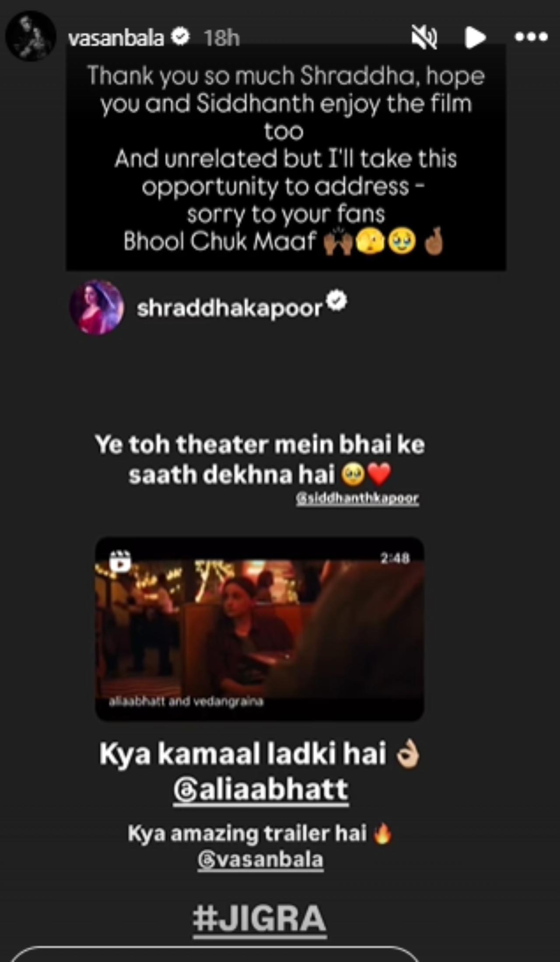This screenshot has width=560, height=962.
Task: Open the Jigra trailer reel thumbnail
Action: click(x=259, y=628)
